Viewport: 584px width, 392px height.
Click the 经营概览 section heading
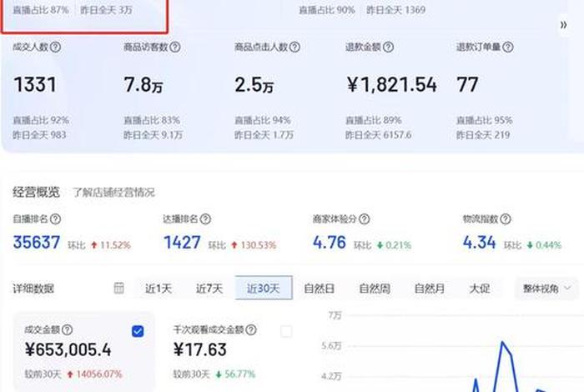point(36,192)
